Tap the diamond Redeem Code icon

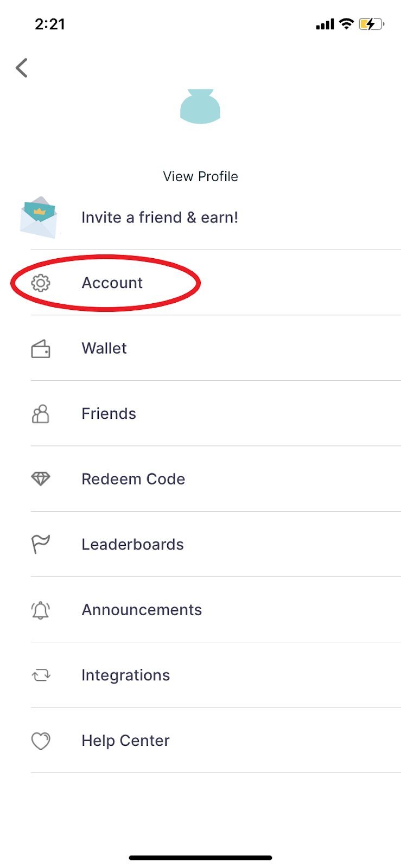[41, 479]
